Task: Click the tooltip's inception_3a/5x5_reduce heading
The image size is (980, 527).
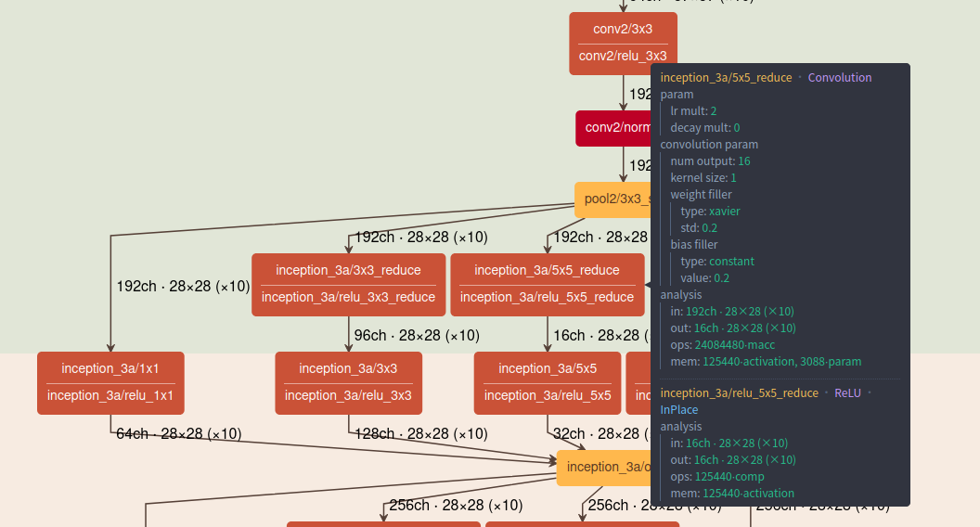Action: tap(726, 78)
